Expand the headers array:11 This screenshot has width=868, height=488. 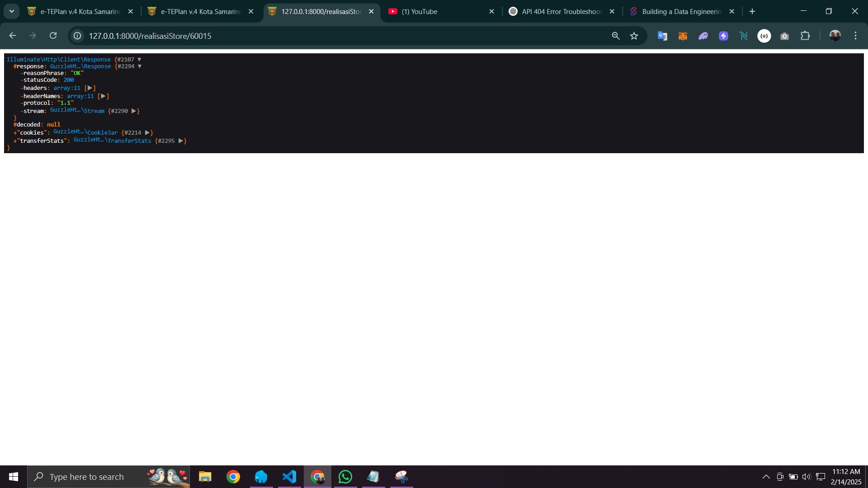click(90, 88)
